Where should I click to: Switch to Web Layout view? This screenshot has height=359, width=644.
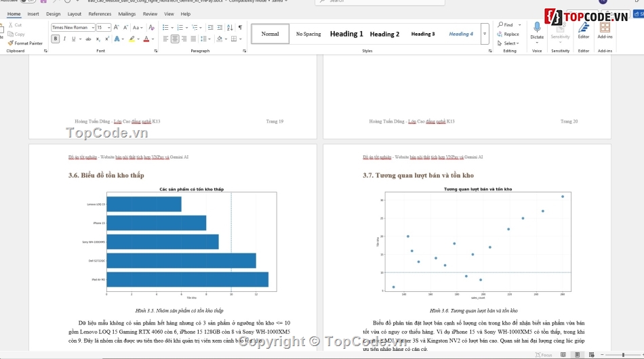[591, 355]
